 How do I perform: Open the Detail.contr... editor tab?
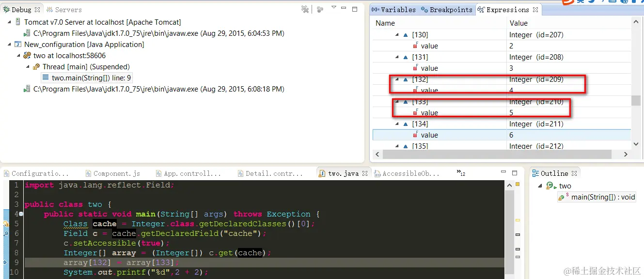coord(270,173)
